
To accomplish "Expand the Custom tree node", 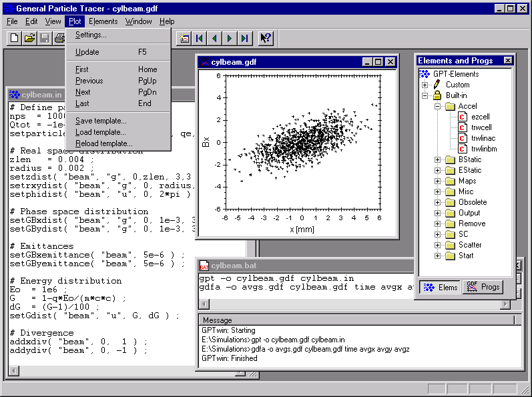I will click(425, 85).
